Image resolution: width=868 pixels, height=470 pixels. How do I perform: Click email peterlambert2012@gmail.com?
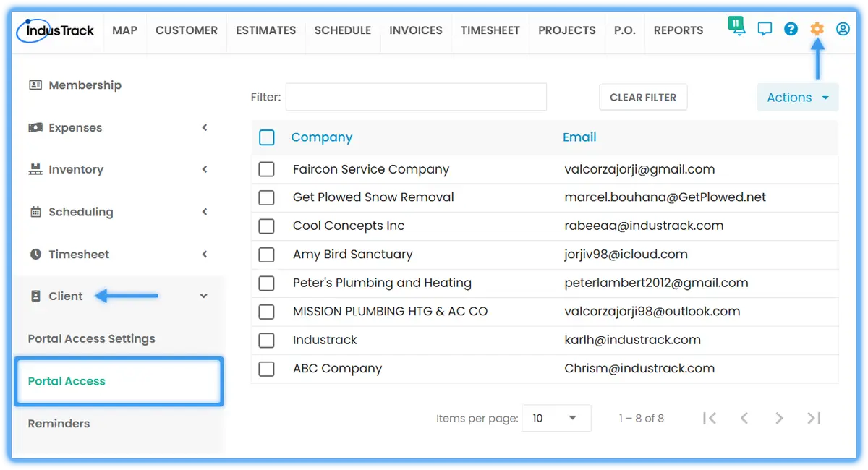(x=656, y=283)
